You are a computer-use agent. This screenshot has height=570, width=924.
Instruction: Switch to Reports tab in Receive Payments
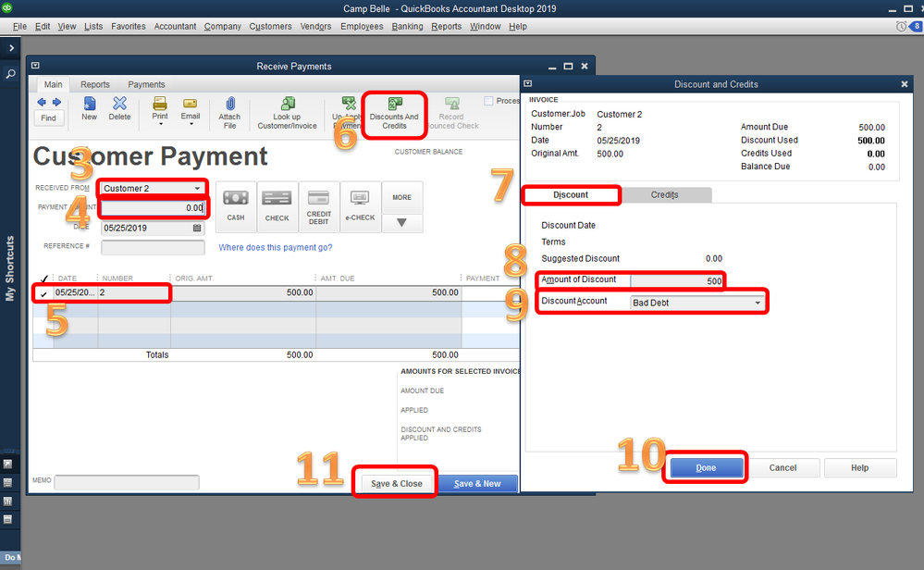95,84
